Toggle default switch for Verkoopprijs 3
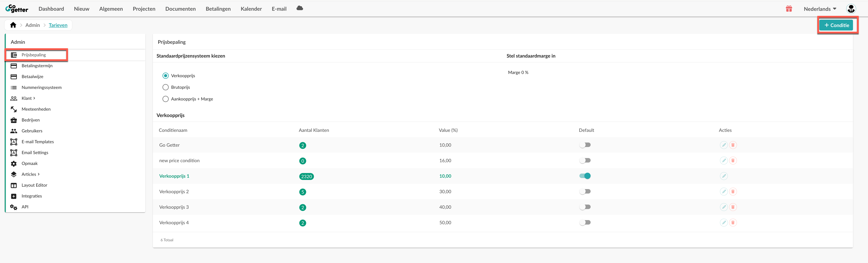The image size is (868, 263). coord(585,207)
